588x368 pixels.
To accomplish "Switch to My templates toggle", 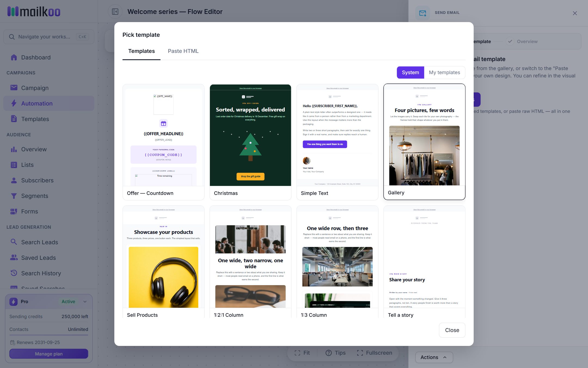I will (444, 72).
